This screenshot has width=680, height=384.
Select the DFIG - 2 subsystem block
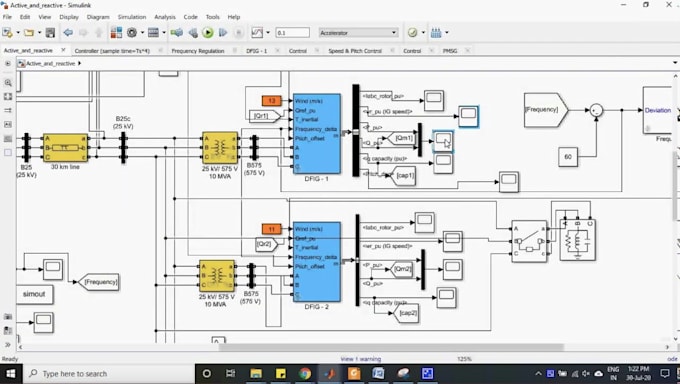317,262
